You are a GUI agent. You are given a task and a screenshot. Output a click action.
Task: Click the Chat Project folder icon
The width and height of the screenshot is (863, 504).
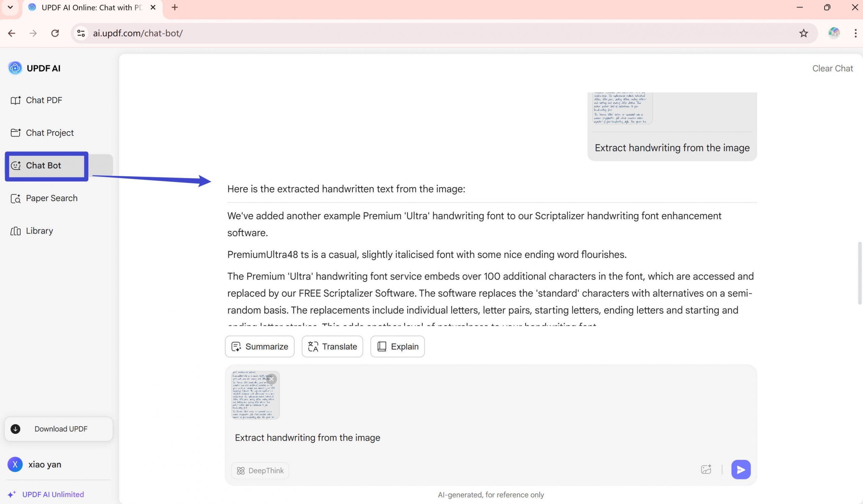click(16, 133)
